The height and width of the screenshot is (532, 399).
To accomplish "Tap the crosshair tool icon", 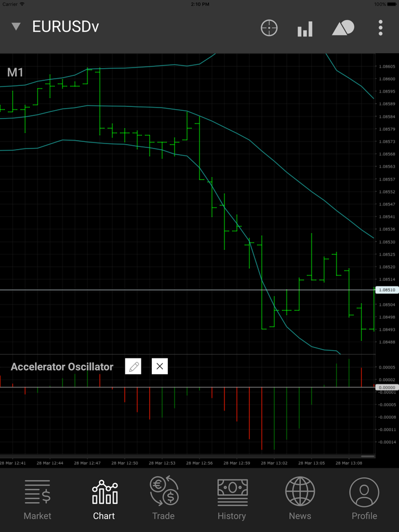I will pos(269,28).
